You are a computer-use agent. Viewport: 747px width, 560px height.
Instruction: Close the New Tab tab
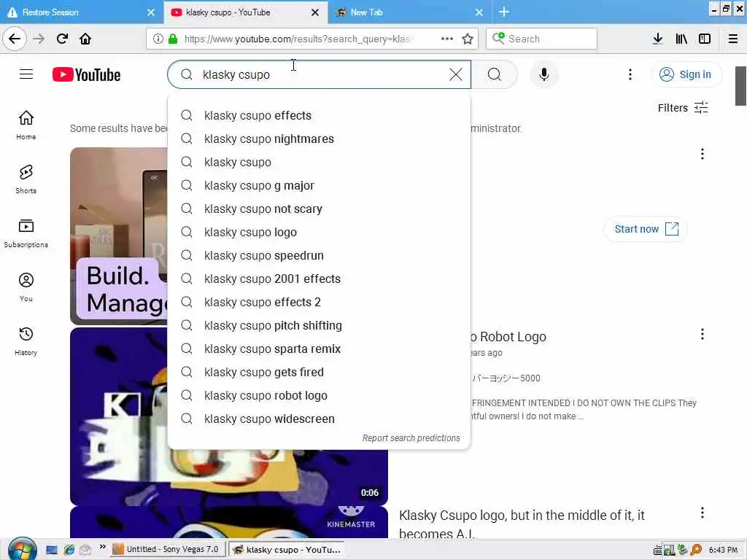pyautogui.click(x=479, y=12)
